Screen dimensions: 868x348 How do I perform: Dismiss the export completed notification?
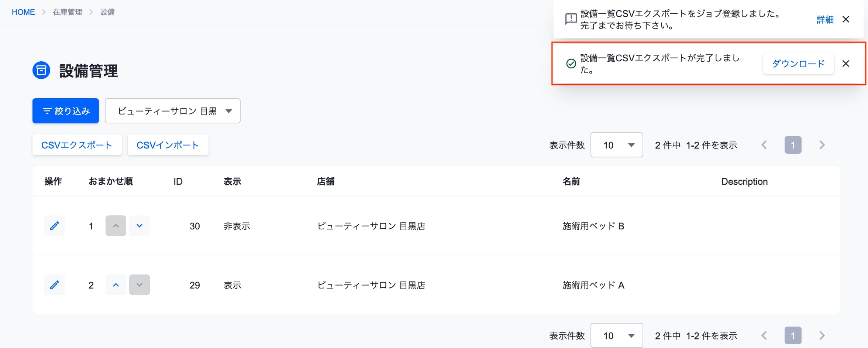coord(846,64)
